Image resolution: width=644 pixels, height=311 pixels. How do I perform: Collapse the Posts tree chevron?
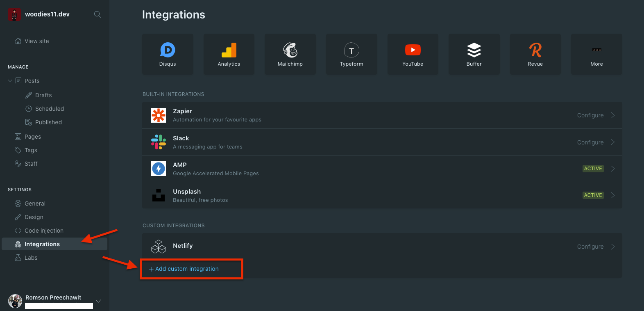pos(10,81)
